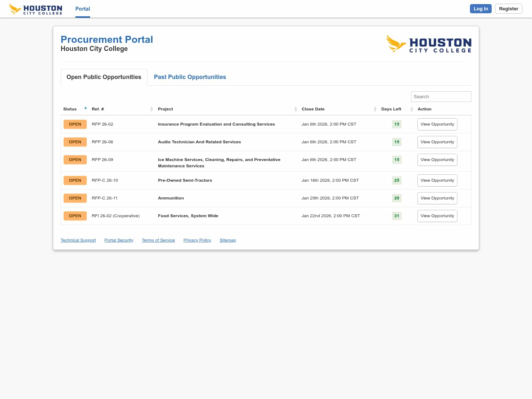This screenshot has height=399, width=532.
Task: Sort table by Project column arrows
Action: 296,109
